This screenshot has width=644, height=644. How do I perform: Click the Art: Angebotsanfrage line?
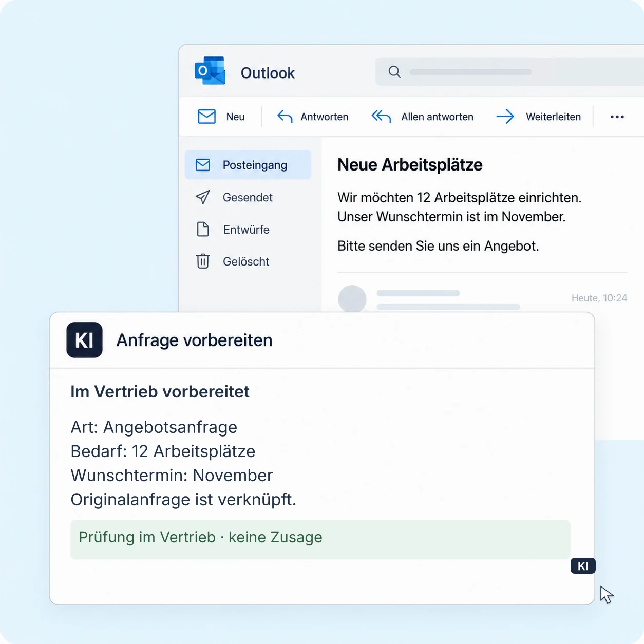[x=154, y=427]
